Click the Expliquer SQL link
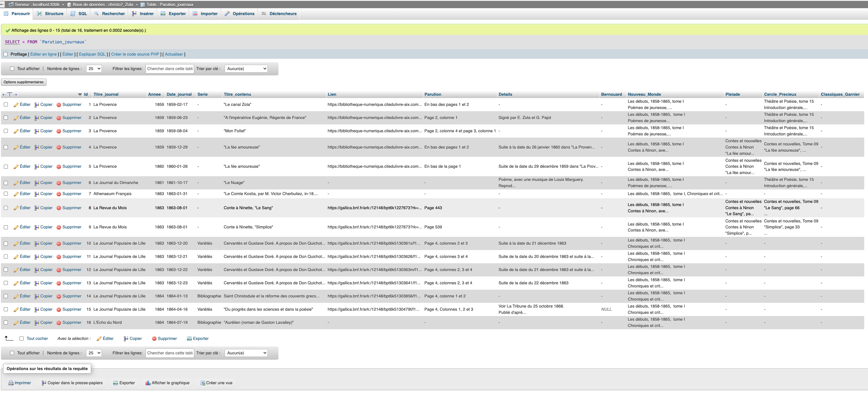Screen dimensions: 868x393 point(92,54)
